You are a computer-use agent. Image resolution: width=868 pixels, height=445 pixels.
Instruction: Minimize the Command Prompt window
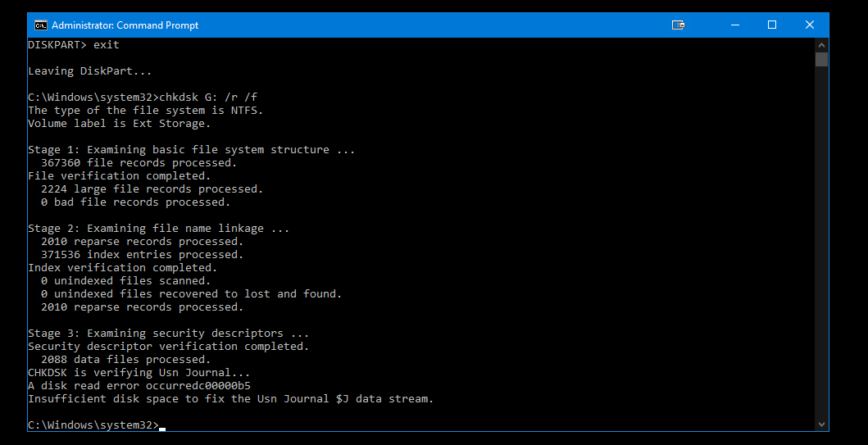click(735, 25)
